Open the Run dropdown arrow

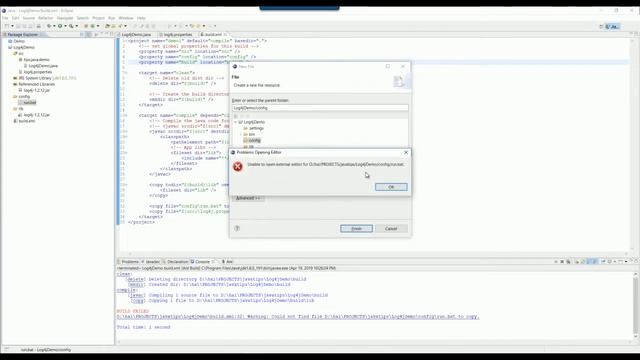pos(65,26)
